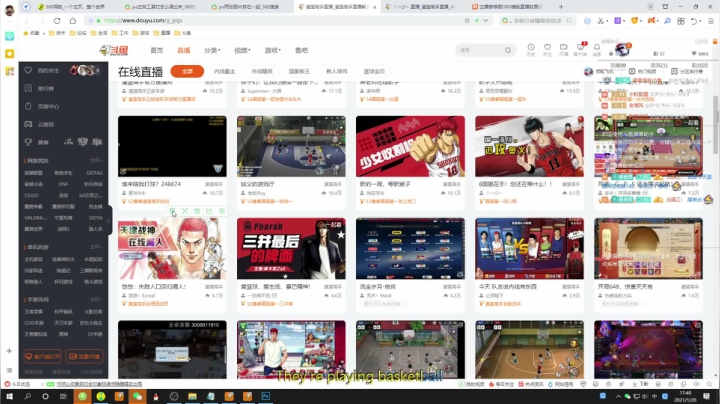Viewport: 720px width, 404px height.
Task: Open the 天津战神在线遛人 stream thumbnail
Action: (x=172, y=248)
